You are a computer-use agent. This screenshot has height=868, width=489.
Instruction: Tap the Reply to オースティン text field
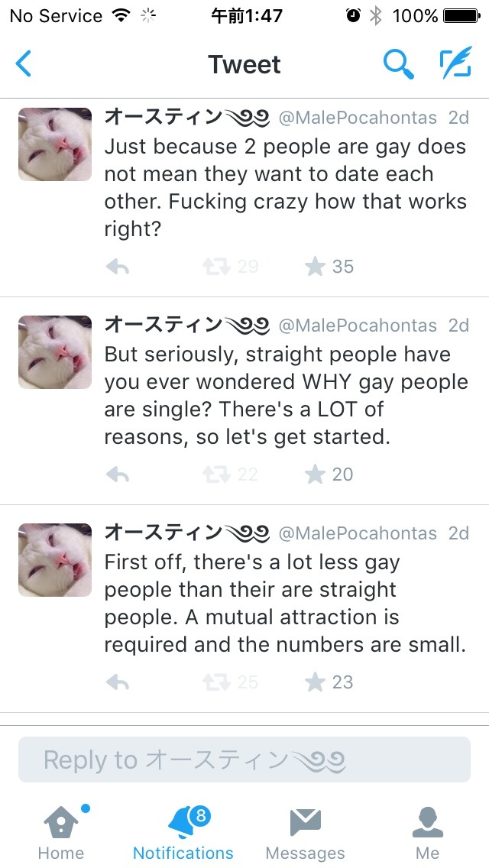244,759
